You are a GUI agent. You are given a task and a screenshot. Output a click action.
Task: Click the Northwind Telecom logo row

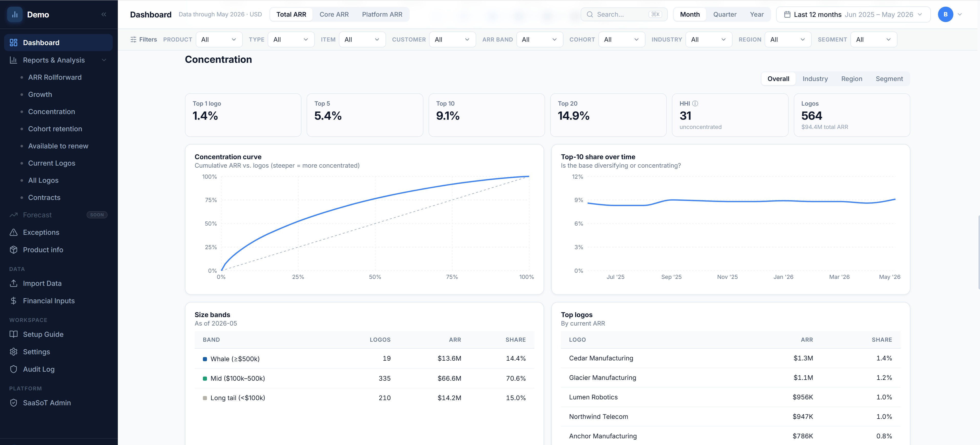(x=731, y=417)
